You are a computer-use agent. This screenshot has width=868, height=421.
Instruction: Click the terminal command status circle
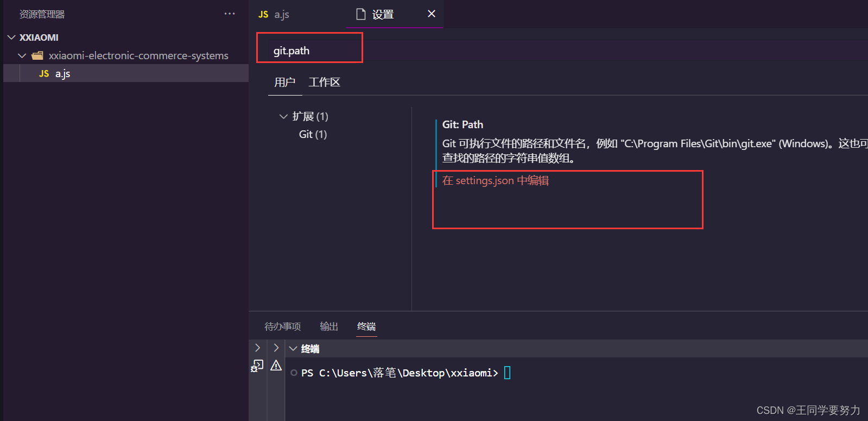point(294,373)
